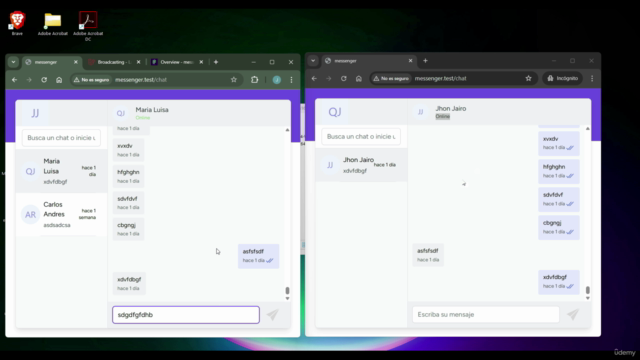Click 'Maria Luisa' name in chat header
This screenshot has height=360, width=640.
(x=152, y=110)
